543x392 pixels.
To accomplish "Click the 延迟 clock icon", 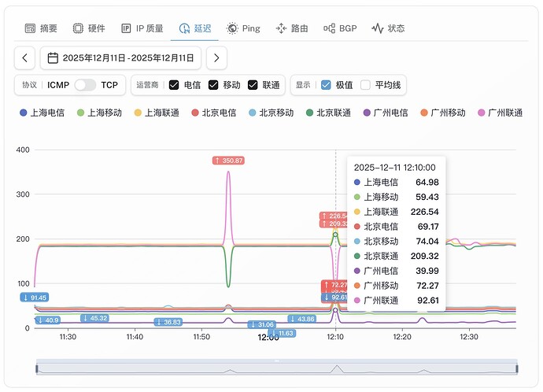I will click(x=184, y=28).
